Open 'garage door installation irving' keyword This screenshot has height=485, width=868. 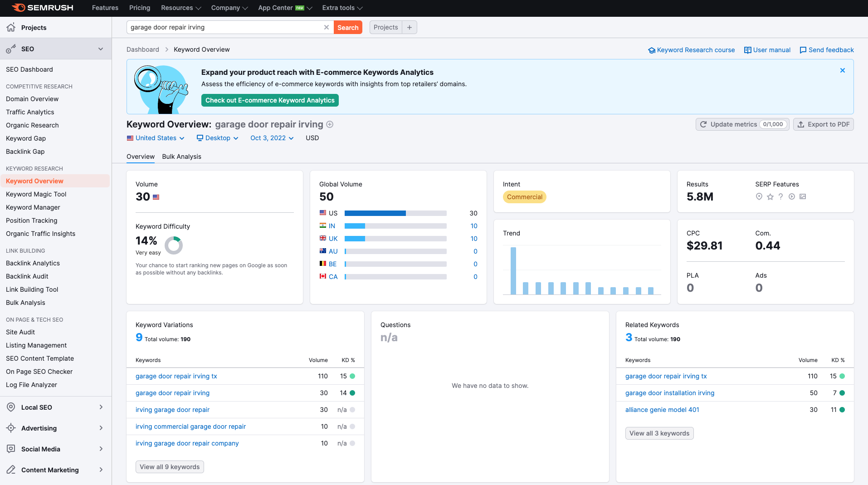pyautogui.click(x=670, y=393)
